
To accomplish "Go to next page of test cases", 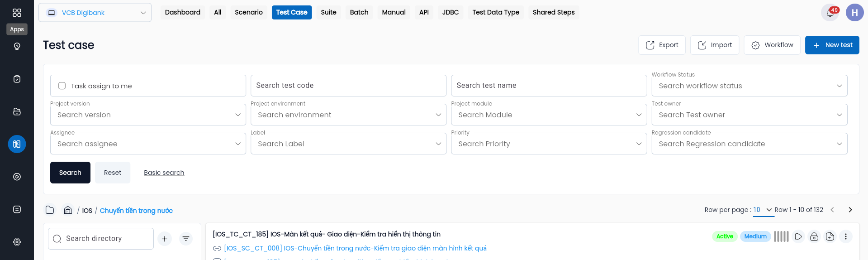I will pos(850,210).
